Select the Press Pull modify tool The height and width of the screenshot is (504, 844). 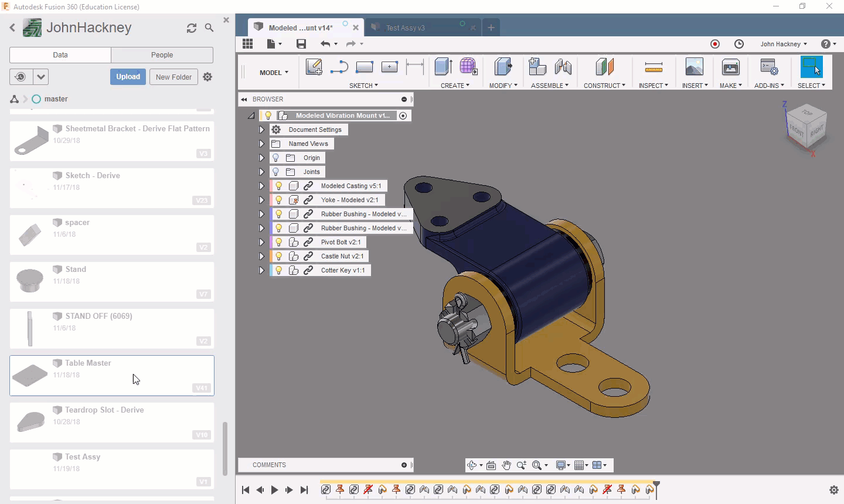coord(503,67)
